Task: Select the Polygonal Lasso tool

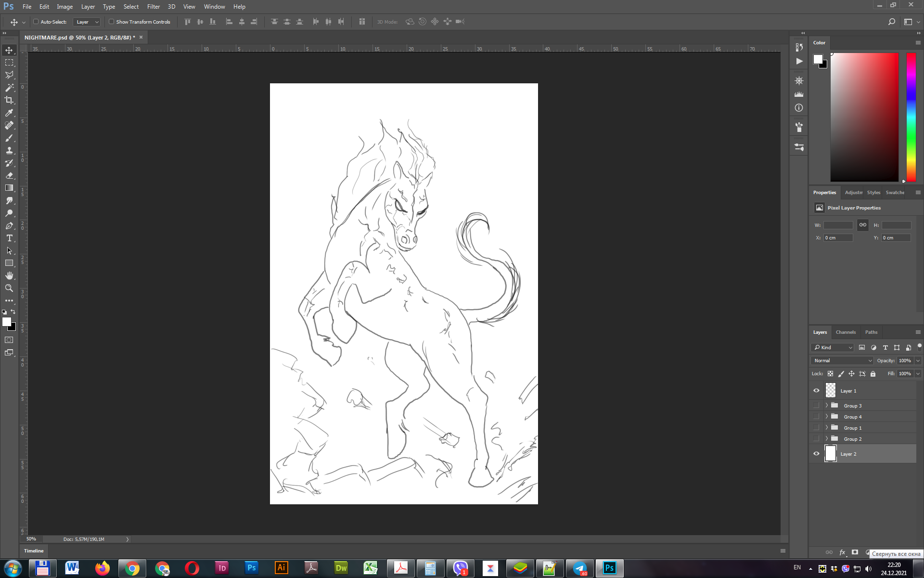Action: (x=9, y=75)
